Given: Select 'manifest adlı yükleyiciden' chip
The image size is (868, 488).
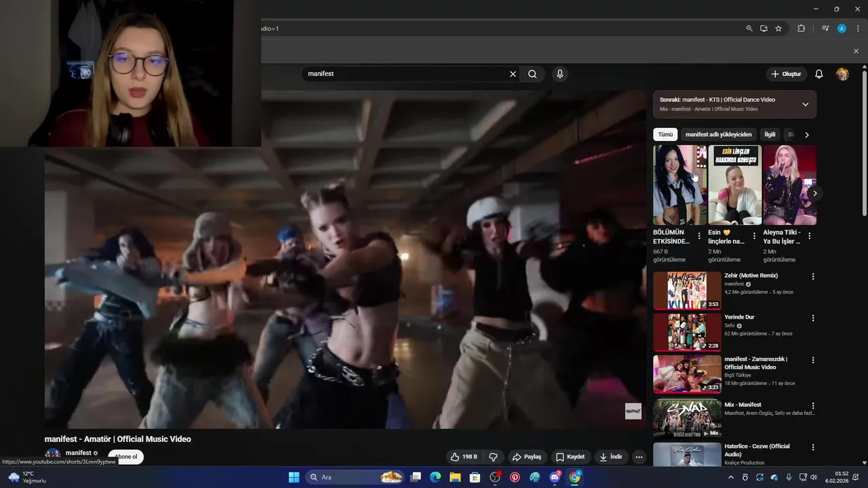Looking at the screenshot, I should pyautogui.click(x=718, y=134).
